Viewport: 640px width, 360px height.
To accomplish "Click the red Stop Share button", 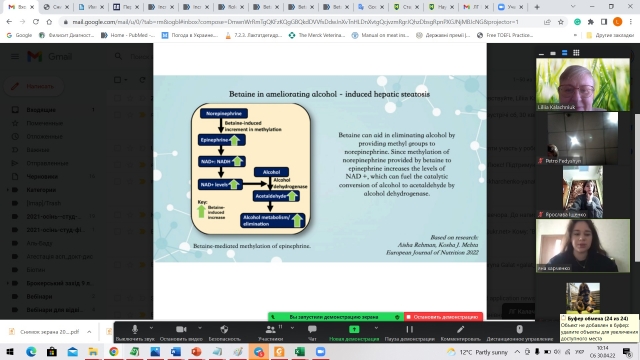I will pos(443,317).
